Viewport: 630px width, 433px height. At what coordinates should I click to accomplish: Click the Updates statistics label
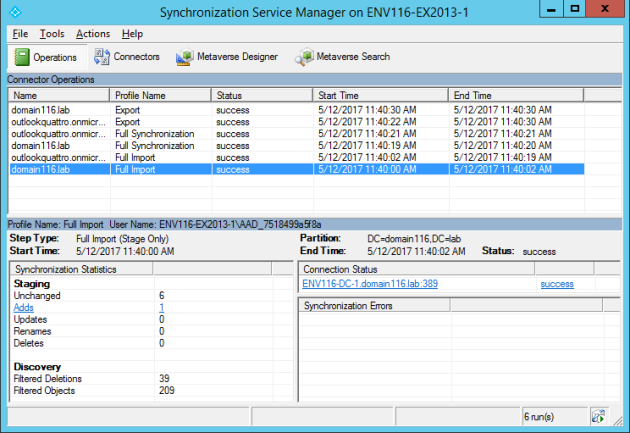click(x=30, y=319)
